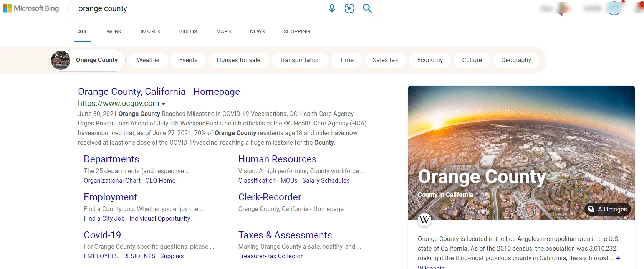Open dropdown arrow beside ocgov.com URL

[163, 104]
